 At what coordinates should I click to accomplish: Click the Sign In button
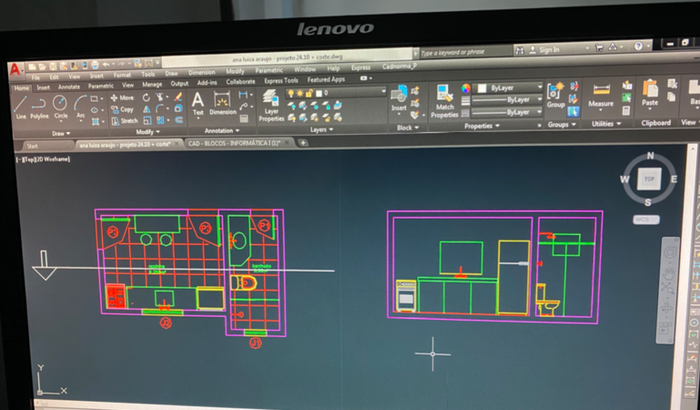[544, 50]
